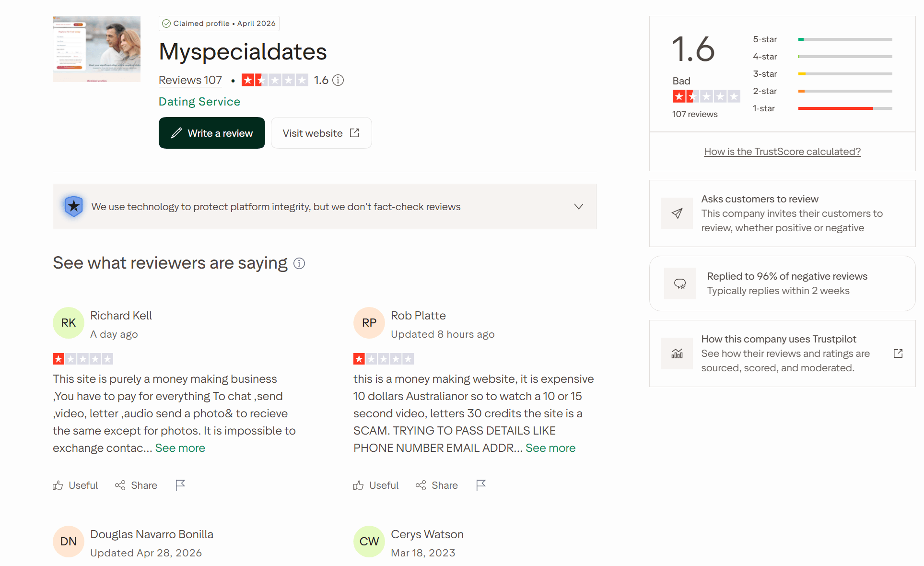Image resolution: width=924 pixels, height=566 pixels.
Task: Click the 'Updated 8 hours ago' timestamp
Action: [x=443, y=334]
